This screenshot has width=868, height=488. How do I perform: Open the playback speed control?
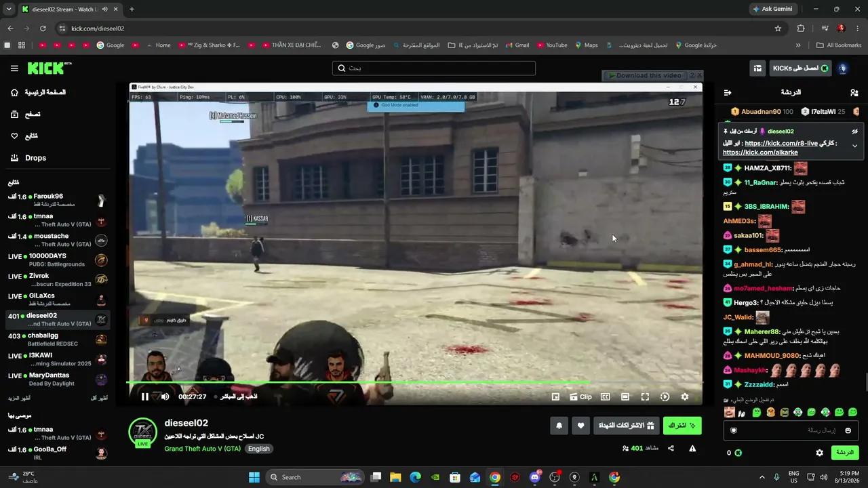(x=665, y=397)
